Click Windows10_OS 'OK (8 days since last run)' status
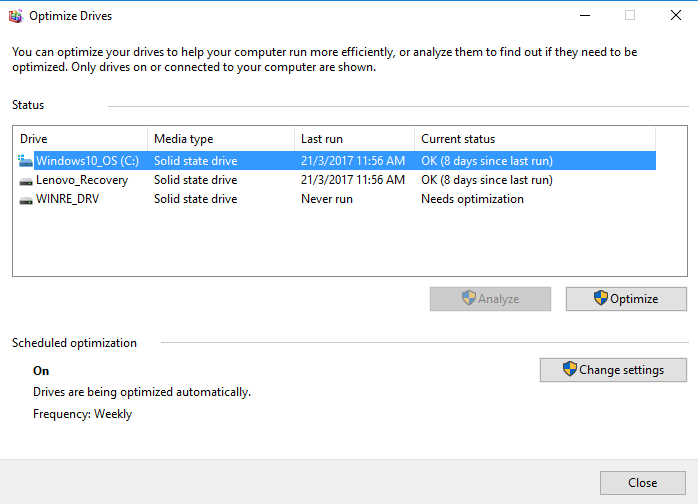The height and width of the screenshot is (504, 698). [487, 161]
